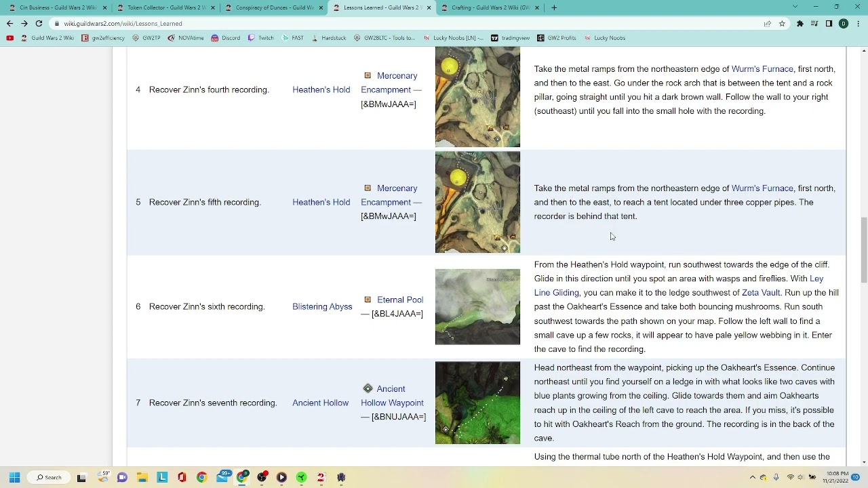Open the Ancient Hollow area link
The image size is (868, 488).
(320, 403)
